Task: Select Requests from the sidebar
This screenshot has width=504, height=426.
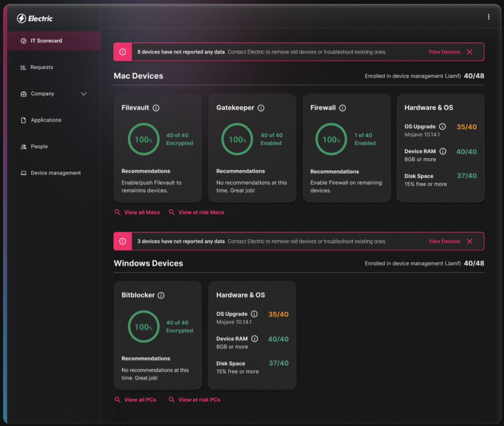Action: click(42, 67)
